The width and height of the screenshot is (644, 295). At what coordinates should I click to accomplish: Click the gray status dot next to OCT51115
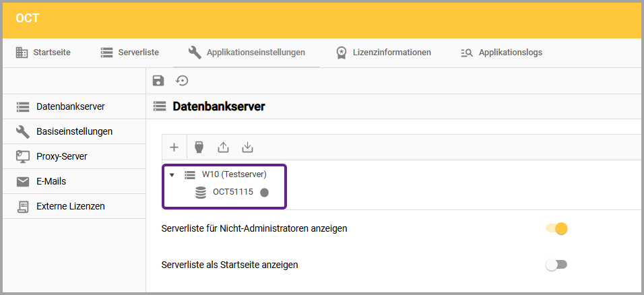tap(265, 192)
